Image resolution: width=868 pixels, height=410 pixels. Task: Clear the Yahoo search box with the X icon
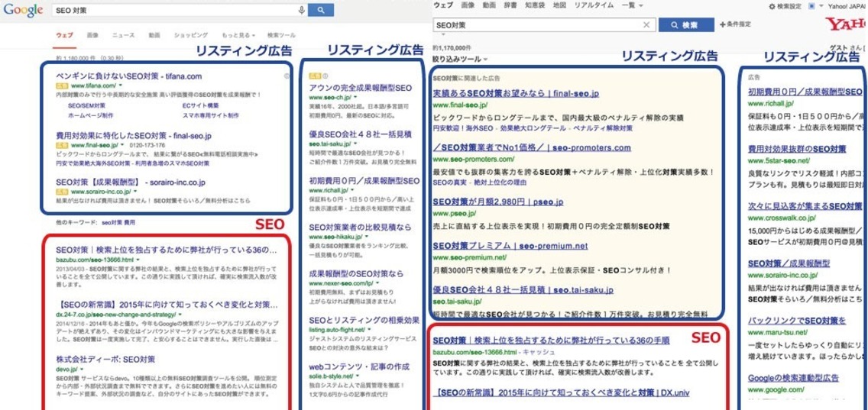click(646, 25)
